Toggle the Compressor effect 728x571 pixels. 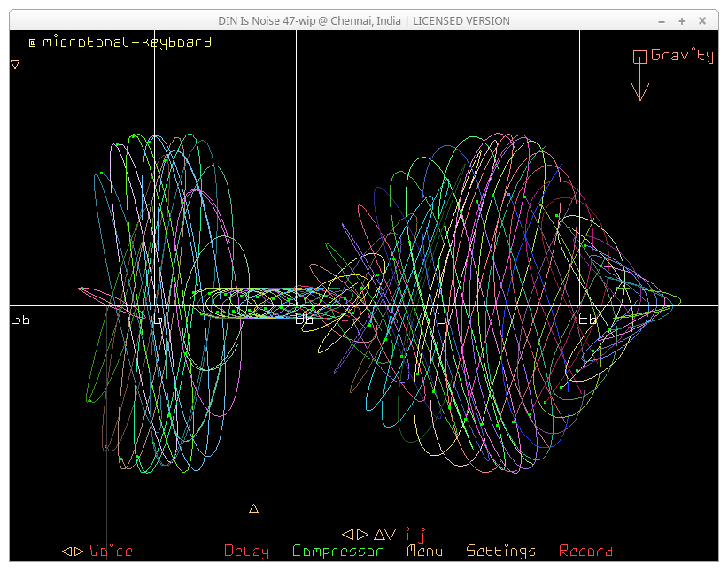337,552
